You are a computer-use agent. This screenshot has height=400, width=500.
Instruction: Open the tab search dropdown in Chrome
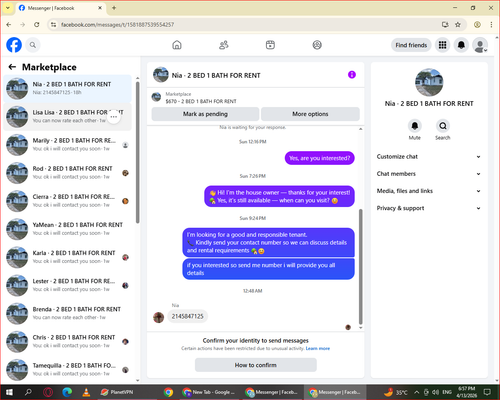[x=8, y=8]
